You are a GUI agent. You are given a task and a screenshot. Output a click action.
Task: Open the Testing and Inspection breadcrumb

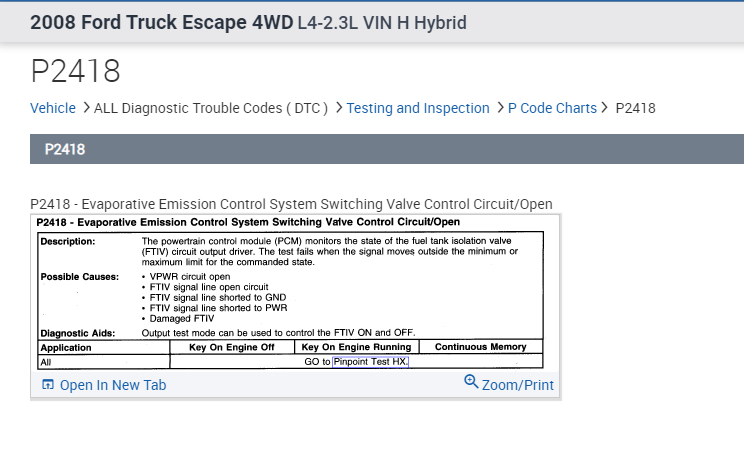pyautogui.click(x=418, y=108)
